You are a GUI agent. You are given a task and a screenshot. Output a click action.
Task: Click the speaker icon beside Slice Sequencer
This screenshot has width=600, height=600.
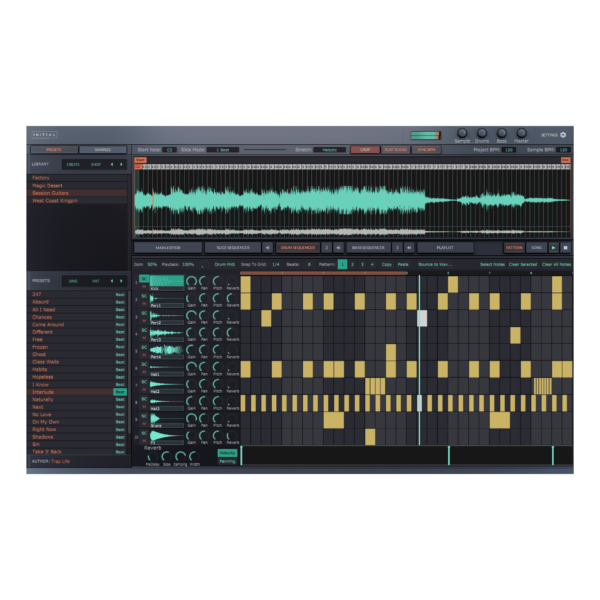(x=267, y=247)
